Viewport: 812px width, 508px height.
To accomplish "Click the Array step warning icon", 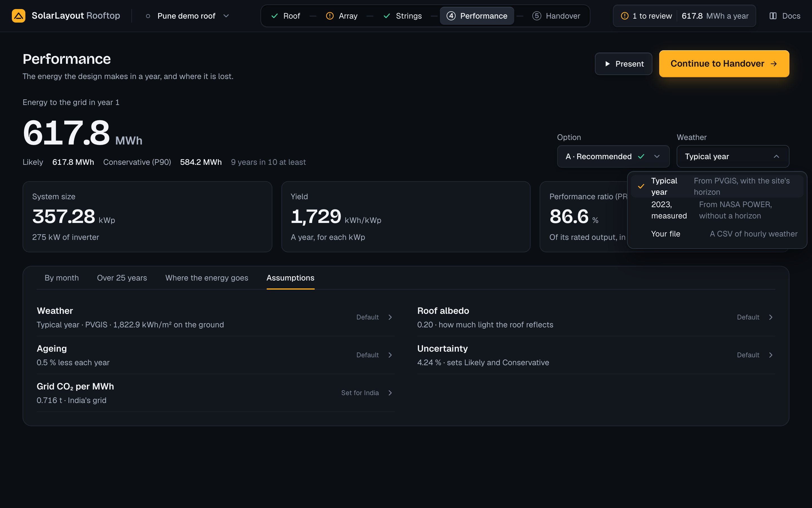I will tap(330, 16).
